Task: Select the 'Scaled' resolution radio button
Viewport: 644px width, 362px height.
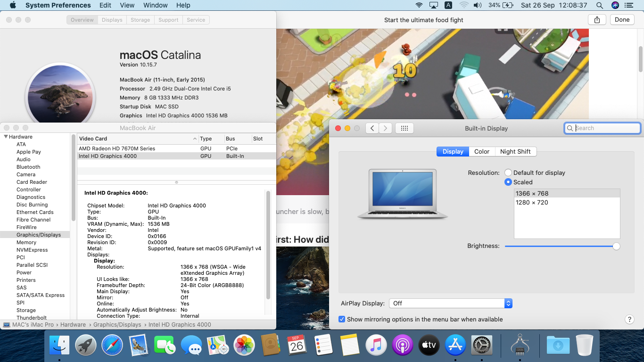Action: (x=508, y=182)
